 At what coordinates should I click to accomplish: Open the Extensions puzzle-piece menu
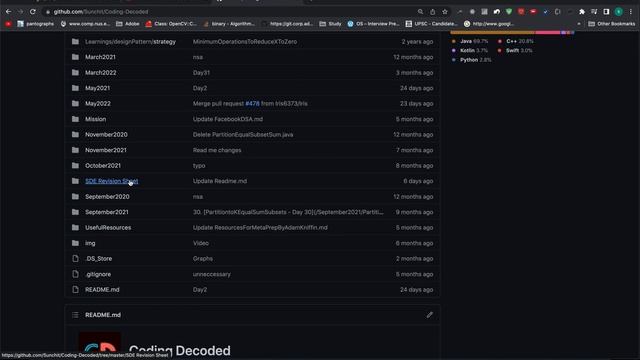[x=582, y=12]
